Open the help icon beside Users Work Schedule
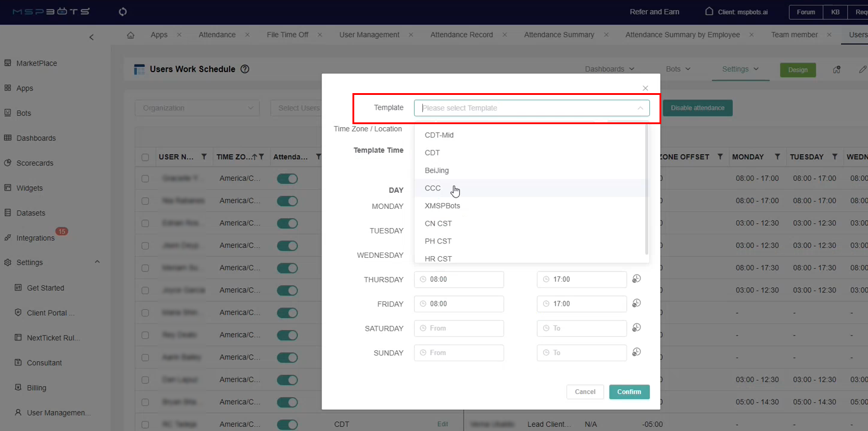This screenshot has height=431, width=868. (245, 69)
